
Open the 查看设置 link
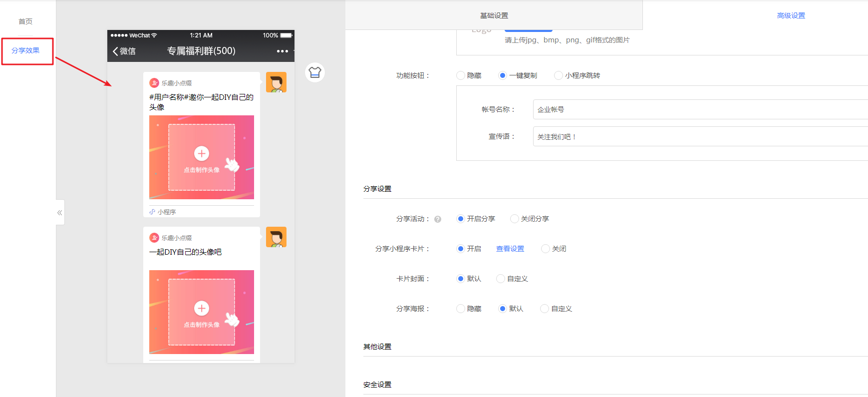coord(510,249)
